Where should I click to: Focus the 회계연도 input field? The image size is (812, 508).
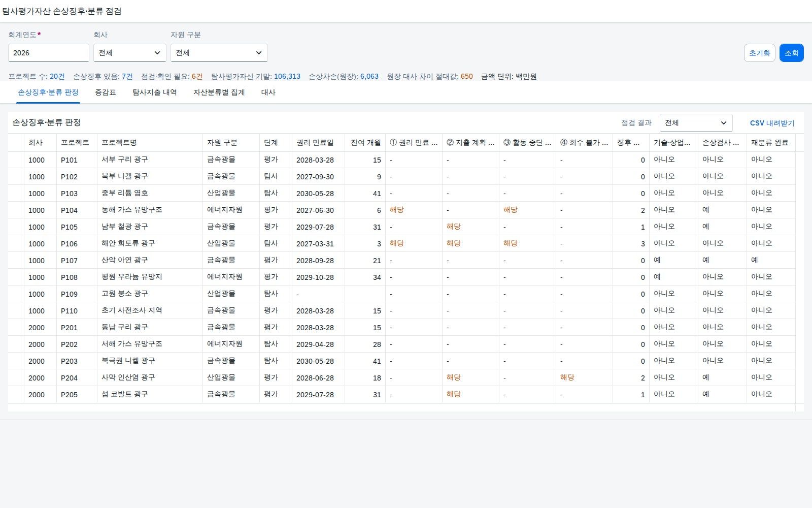[48, 53]
